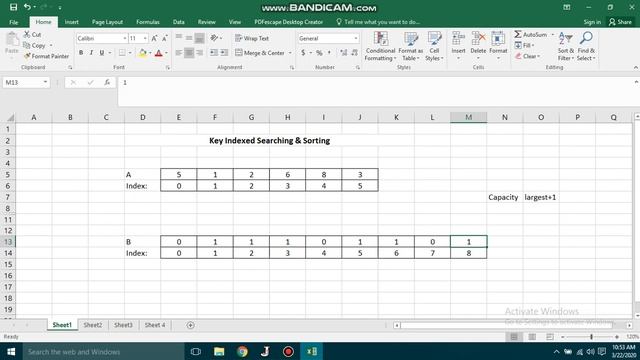Click Sign in link
The image size is (640, 360).
tap(592, 22)
